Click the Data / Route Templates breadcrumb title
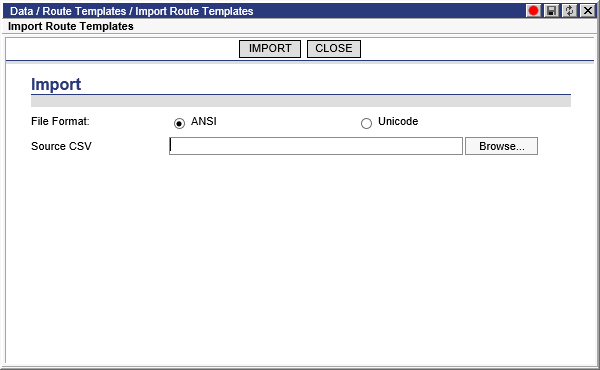The width and height of the screenshot is (600, 370). coord(131,11)
